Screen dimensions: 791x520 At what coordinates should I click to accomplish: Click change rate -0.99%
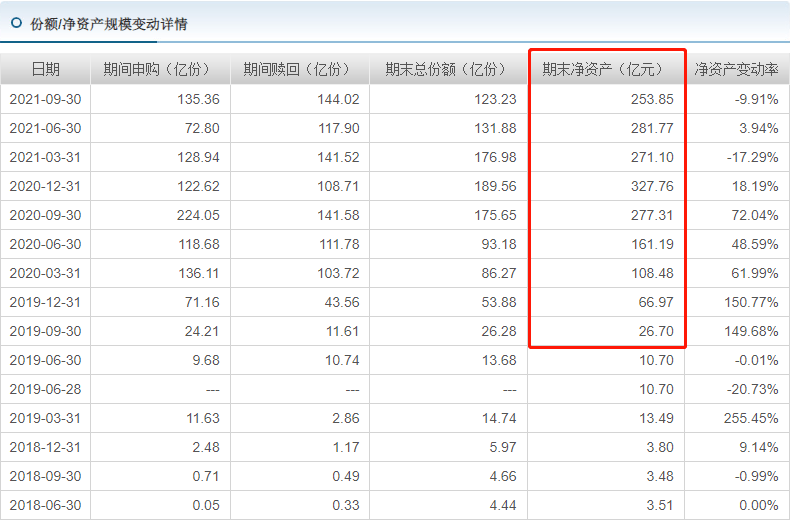tap(756, 476)
